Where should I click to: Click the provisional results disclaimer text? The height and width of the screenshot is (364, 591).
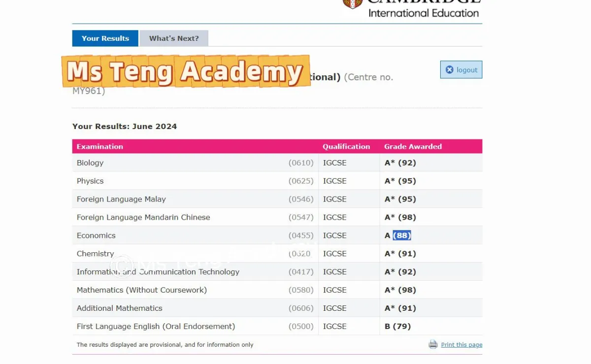(x=165, y=345)
